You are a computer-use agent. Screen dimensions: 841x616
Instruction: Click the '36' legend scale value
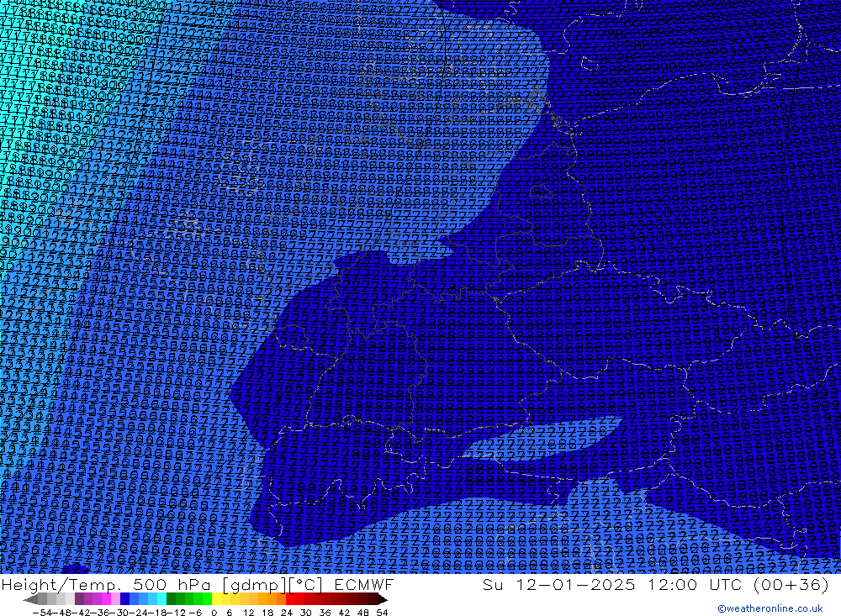tap(325, 613)
